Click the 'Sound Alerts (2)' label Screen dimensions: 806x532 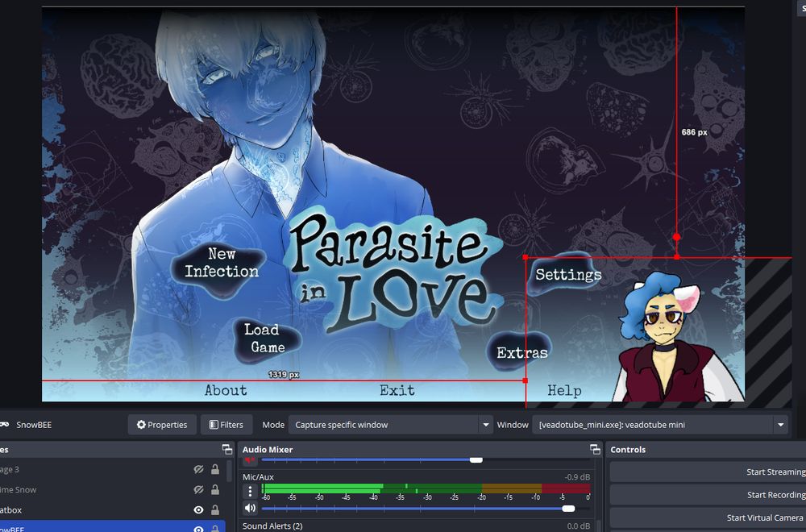(272, 526)
